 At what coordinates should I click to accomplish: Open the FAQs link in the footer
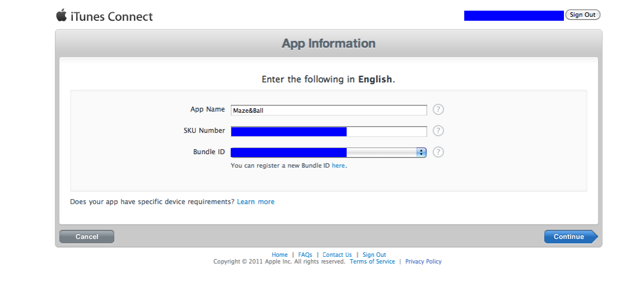tap(305, 255)
